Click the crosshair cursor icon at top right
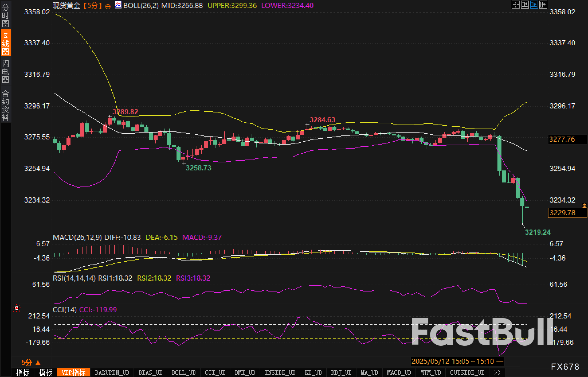Screen dimensions: 588x377 coord(516,5)
